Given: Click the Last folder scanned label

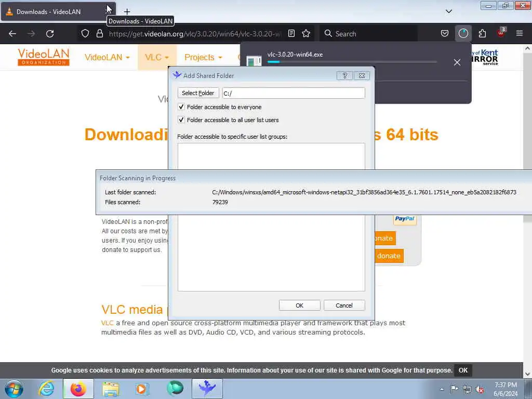Looking at the screenshot, I should coord(130,192).
